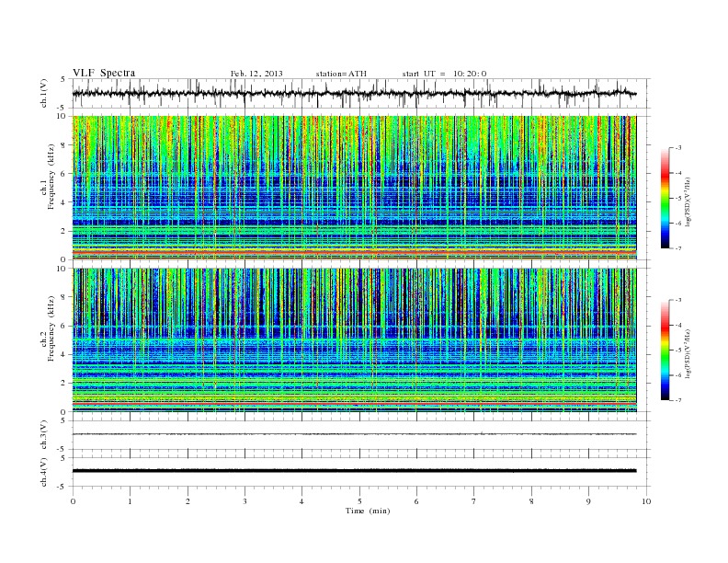Viewport: 728px width, 563px height.
Task: Click the "0" tick label on the time axis
Action: (73, 501)
